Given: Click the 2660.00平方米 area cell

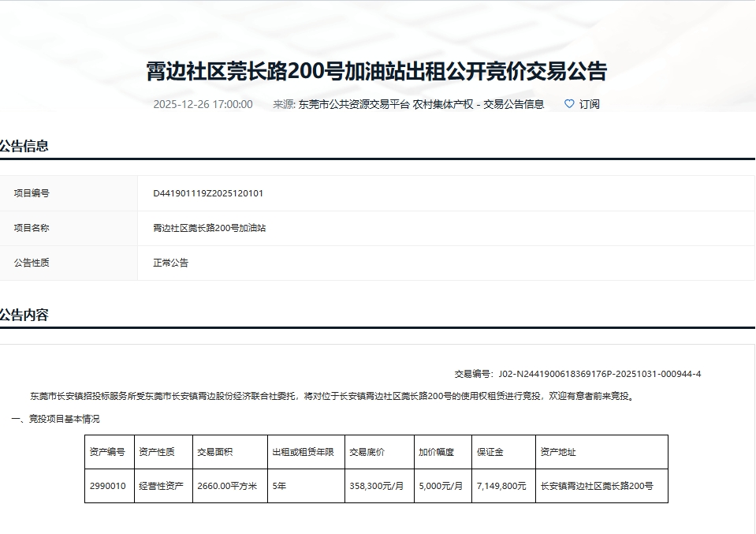Looking at the screenshot, I should pos(227,486).
